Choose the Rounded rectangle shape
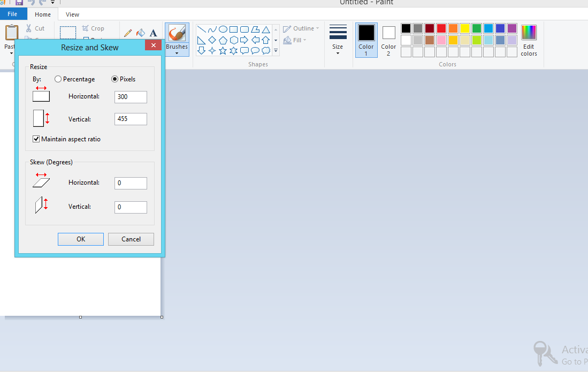Screen dimensions: 588x372 click(x=245, y=29)
